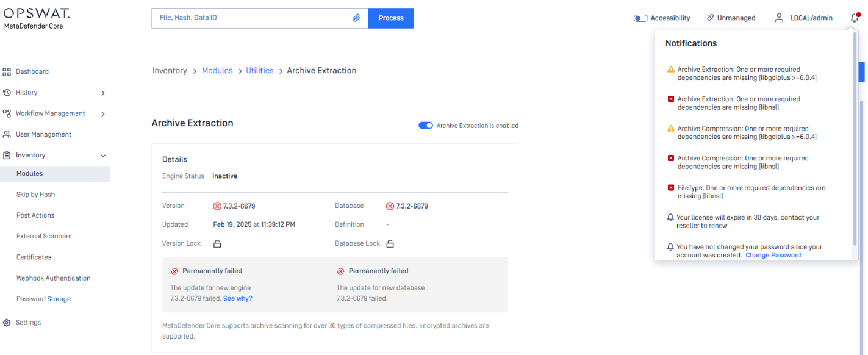Click the OPSWAT MetaDefender Core logo
This screenshot has width=868, height=355.
point(37,18)
